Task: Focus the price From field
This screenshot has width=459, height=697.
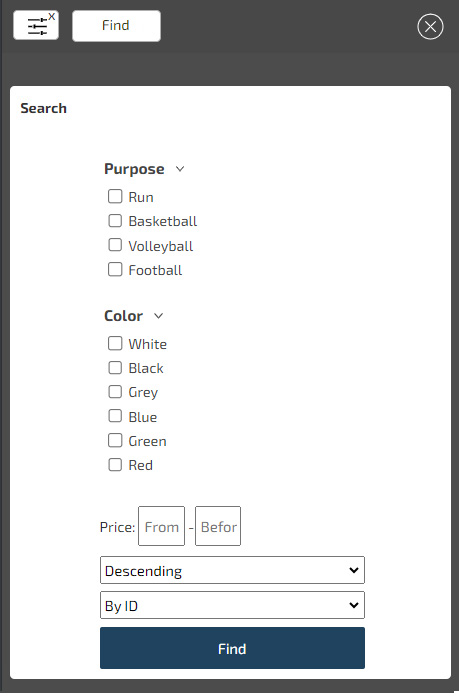Action: point(161,526)
